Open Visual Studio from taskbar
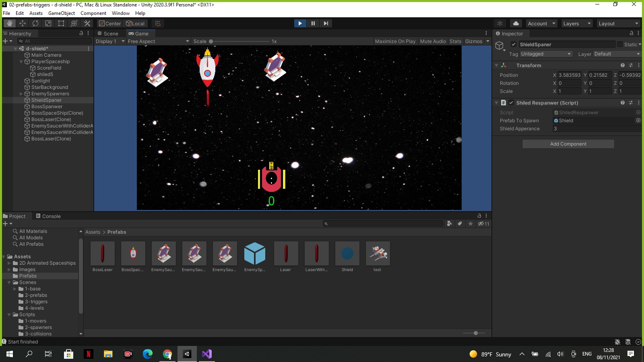Viewport: 644px width, 362px height. (x=206, y=354)
